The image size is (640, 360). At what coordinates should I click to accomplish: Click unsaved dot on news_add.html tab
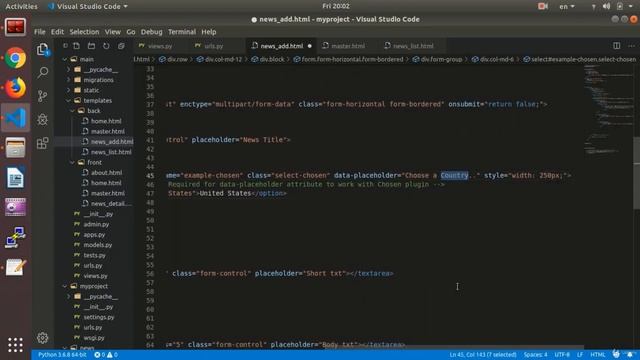[310, 46]
